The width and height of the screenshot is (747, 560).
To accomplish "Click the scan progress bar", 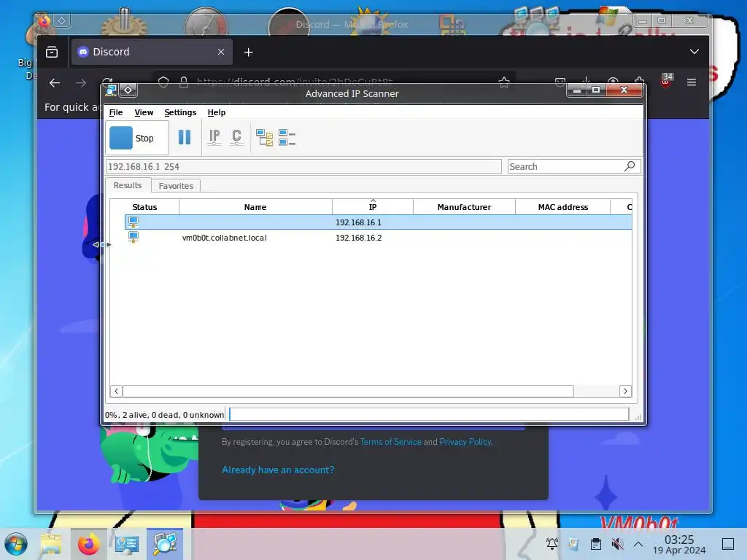I will click(429, 414).
